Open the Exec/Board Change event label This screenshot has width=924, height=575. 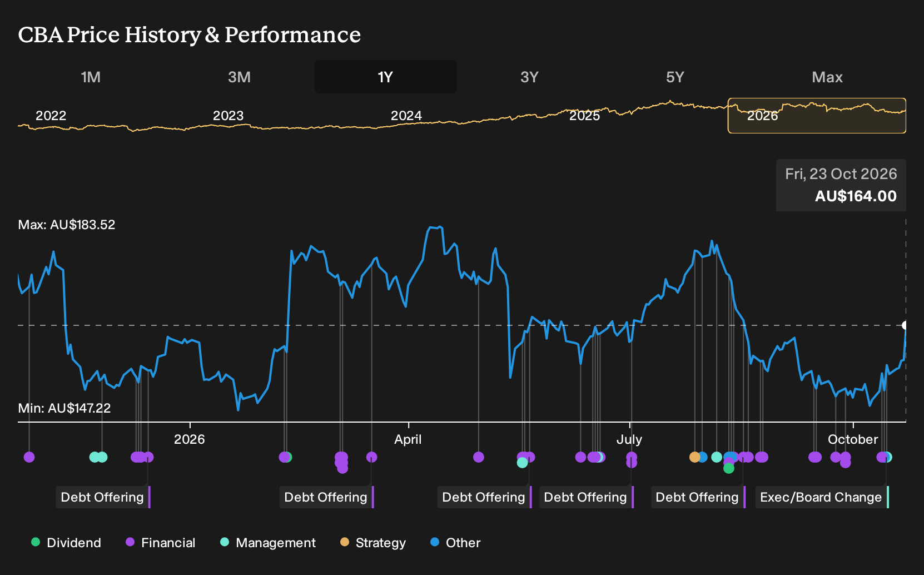click(x=822, y=497)
